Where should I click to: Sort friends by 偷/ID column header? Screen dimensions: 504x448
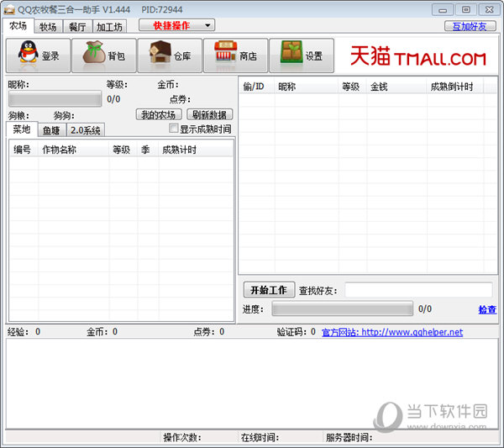click(257, 87)
